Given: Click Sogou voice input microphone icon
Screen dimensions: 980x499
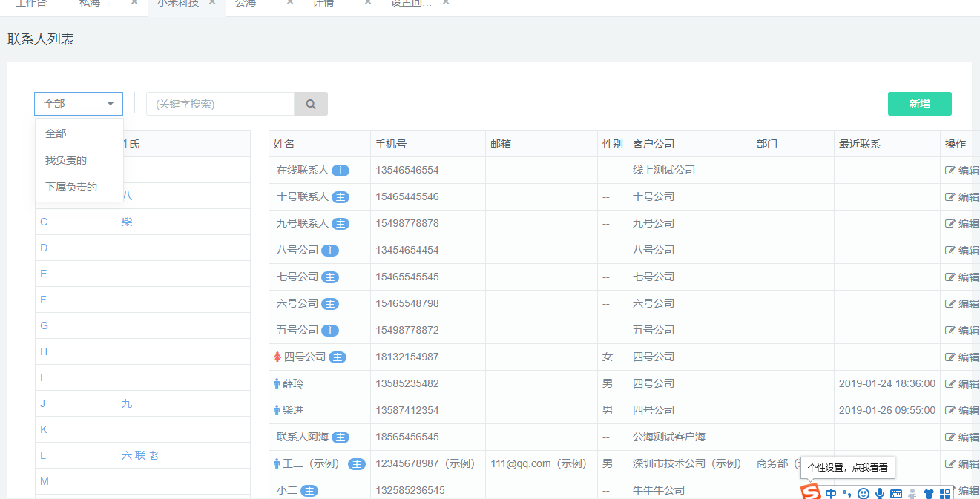Looking at the screenshot, I should pos(880,494).
